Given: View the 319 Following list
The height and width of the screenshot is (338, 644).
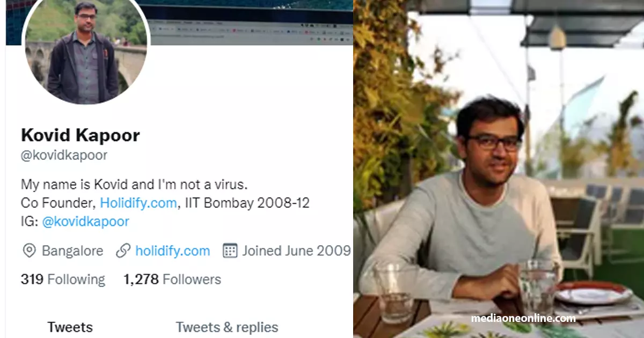Looking at the screenshot, I should [63, 280].
